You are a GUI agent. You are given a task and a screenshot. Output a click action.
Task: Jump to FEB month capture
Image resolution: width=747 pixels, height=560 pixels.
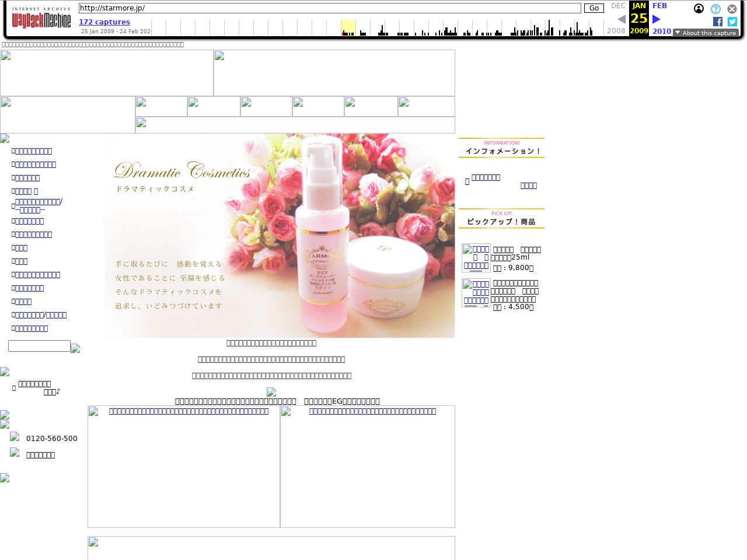659,6
